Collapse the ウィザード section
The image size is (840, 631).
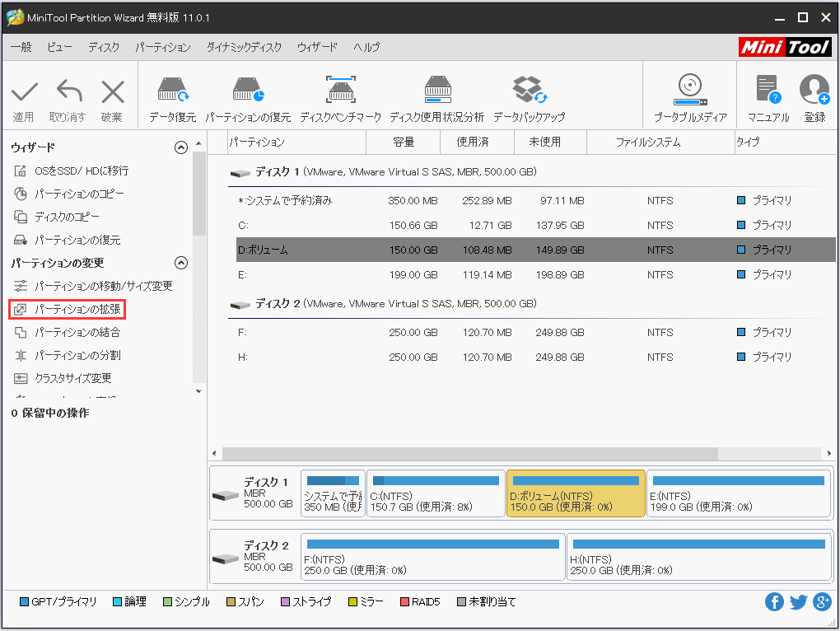pyautogui.click(x=181, y=147)
